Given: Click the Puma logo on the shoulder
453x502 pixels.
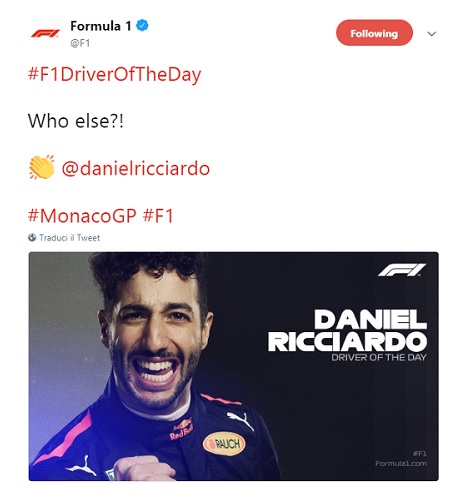Looking at the screenshot, I should (x=240, y=420).
